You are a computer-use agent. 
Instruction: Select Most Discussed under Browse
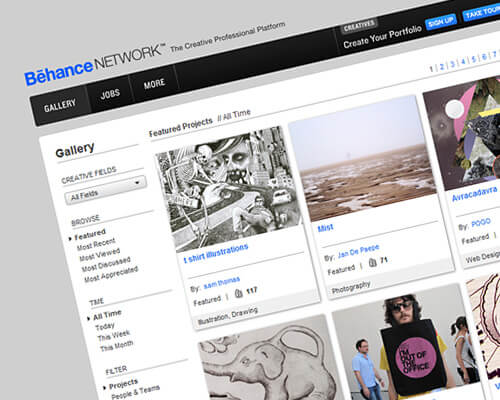pyautogui.click(x=106, y=263)
